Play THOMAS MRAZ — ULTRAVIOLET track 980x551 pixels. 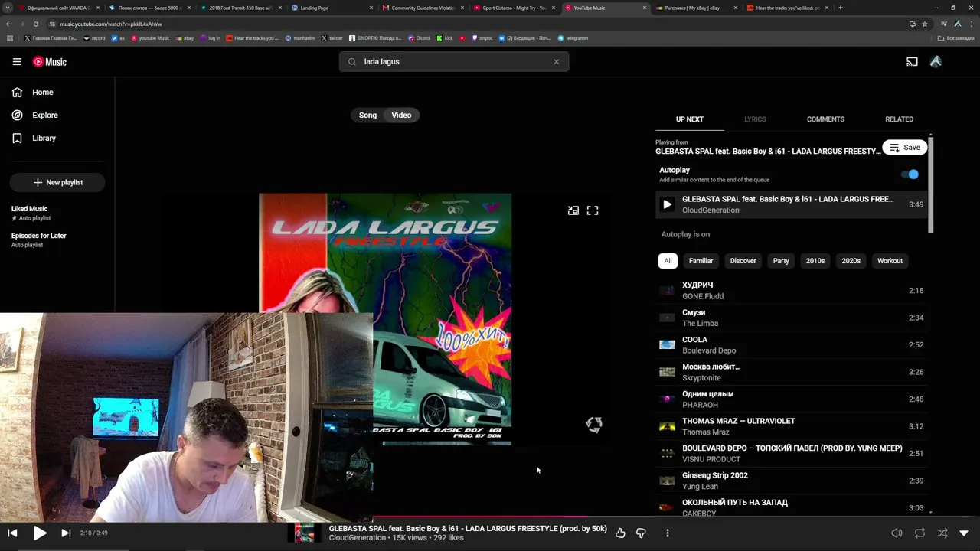coord(792,426)
